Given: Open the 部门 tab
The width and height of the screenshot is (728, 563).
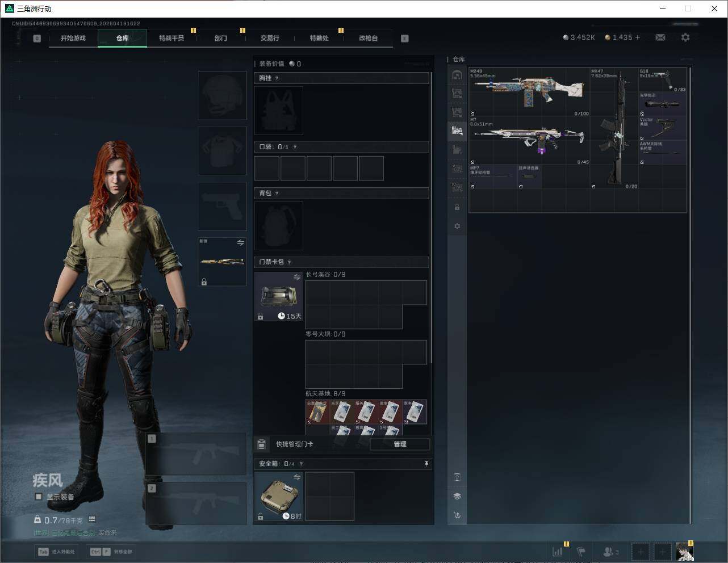Looking at the screenshot, I should point(221,38).
